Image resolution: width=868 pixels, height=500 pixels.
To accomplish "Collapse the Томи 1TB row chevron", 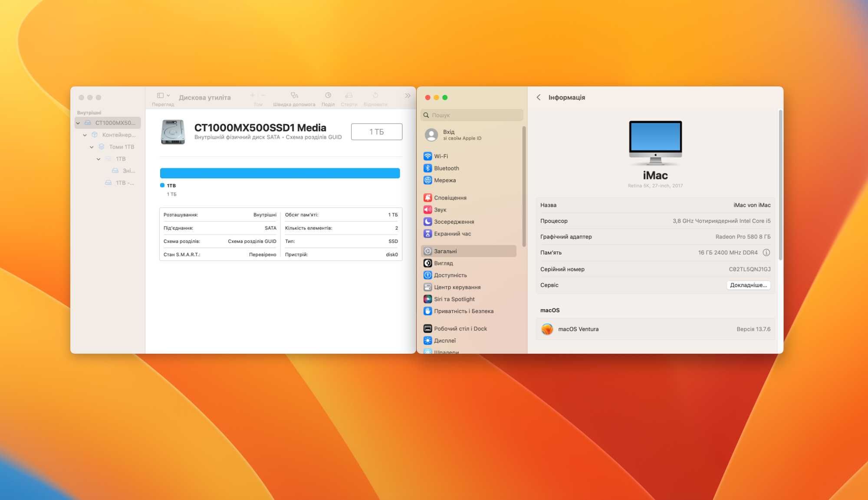I will pyautogui.click(x=92, y=147).
